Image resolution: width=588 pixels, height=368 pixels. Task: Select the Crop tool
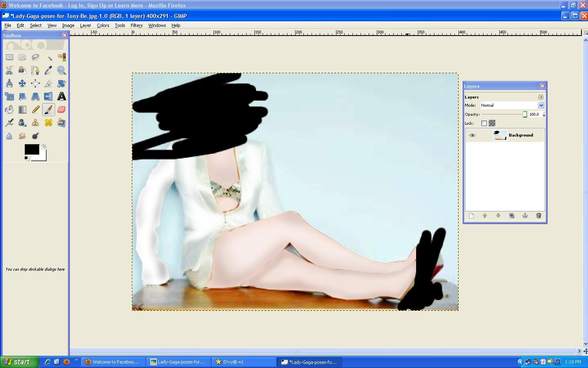click(x=49, y=83)
